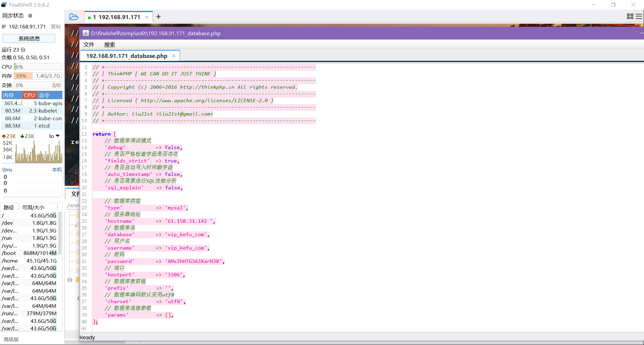Click the 'debug' => false line
This screenshot has width=644, height=345.
point(144,147)
